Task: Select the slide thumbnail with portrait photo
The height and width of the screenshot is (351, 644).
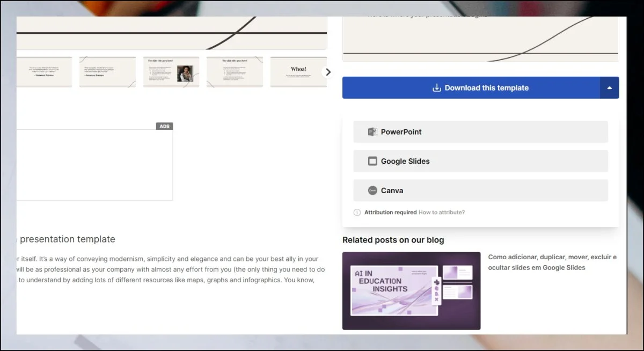Action: click(x=171, y=71)
